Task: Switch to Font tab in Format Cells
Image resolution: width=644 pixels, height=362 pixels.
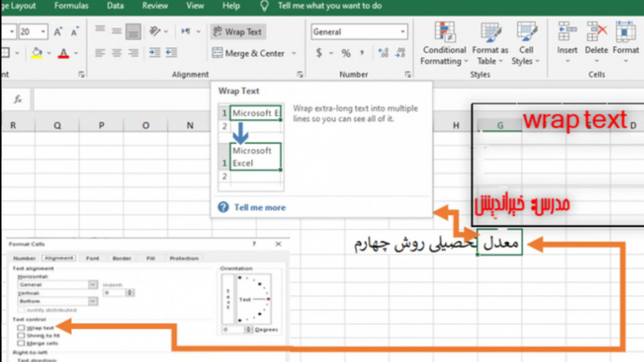Action: click(x=92, y=258)
